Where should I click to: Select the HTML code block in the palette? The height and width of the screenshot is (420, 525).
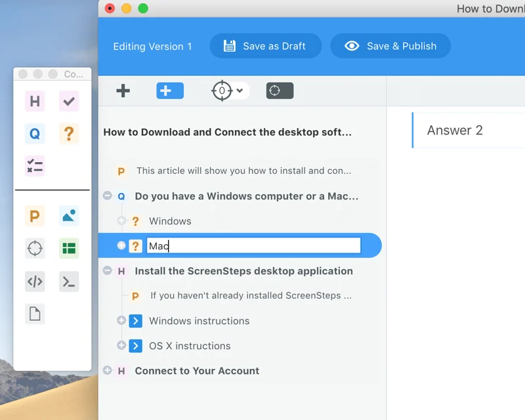pyautogui.click(x=35, y=282)
